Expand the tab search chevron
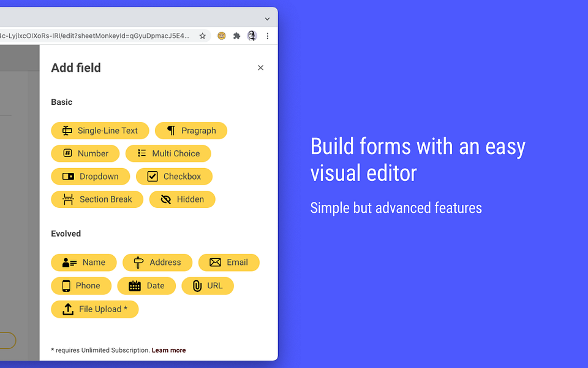The width and height of the screenshot is (588, 368). [267, 19]
